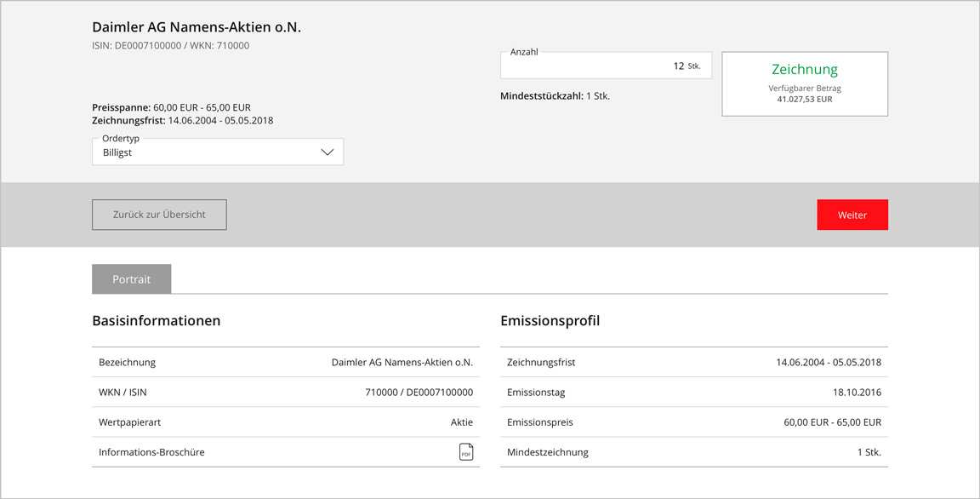Click the table value 14.06.2004 - 05.05.2018
This screenshot has width=980, height=499.
pyautogui.click(x=829, y=362)
